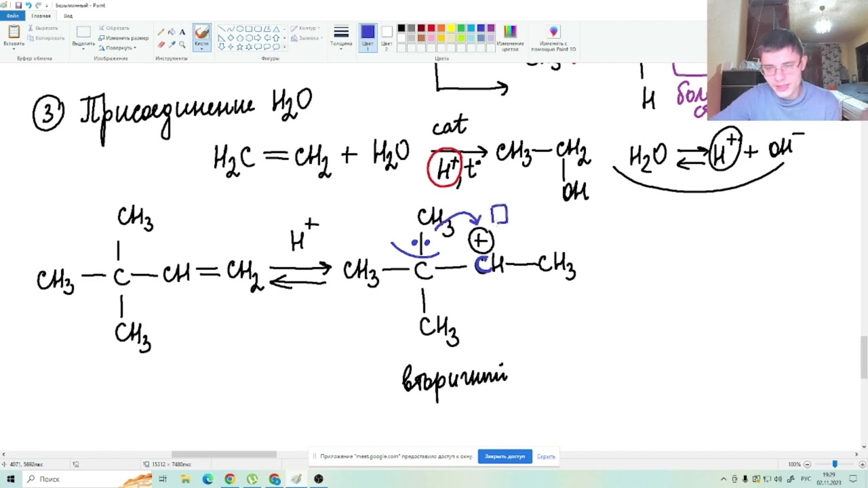The height and width of the screenshot is (488, 868).
Task: Click the zoom-in plus button
Action: pyautogui.click(x=861, y=464)
